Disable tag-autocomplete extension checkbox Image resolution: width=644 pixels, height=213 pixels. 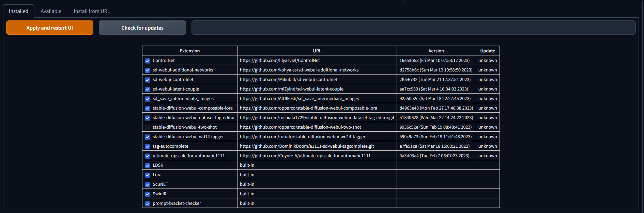(148, 146)
